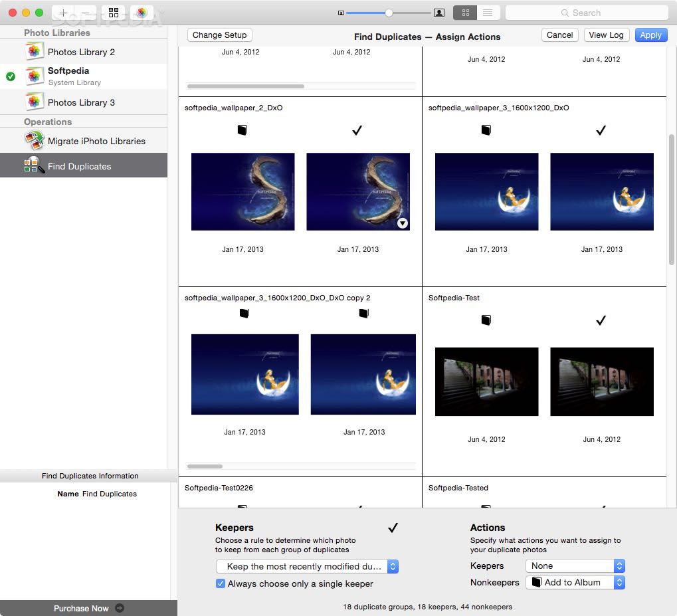677x616 pixels.
Task: Switch to list view
Action: click(488, 13)
